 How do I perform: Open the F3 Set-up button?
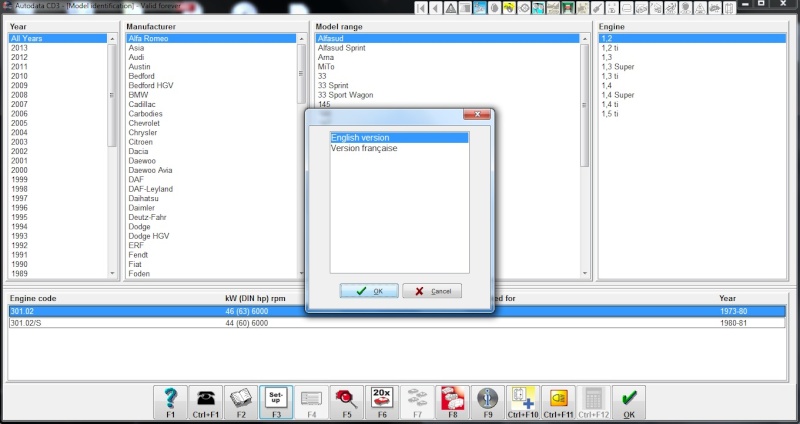(x=276, y=403)
